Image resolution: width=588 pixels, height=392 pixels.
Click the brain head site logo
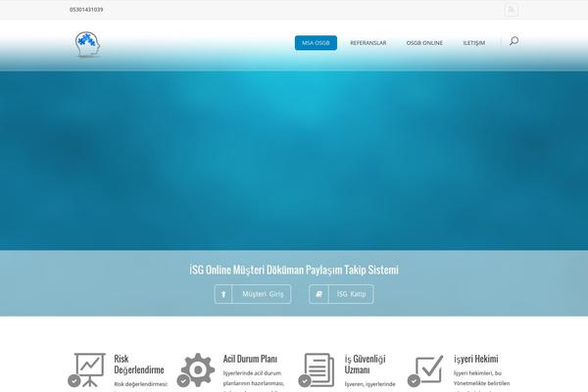(87, 44)
